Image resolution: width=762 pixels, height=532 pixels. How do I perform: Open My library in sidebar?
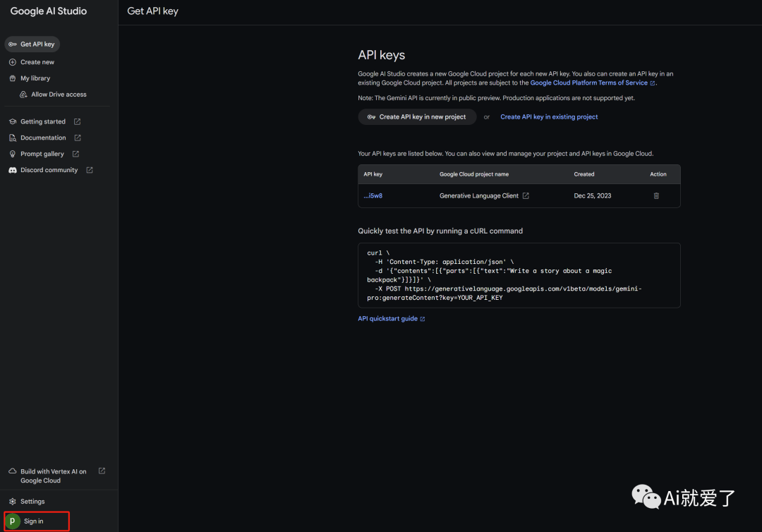pyautogui.click(x=35, y=78)
